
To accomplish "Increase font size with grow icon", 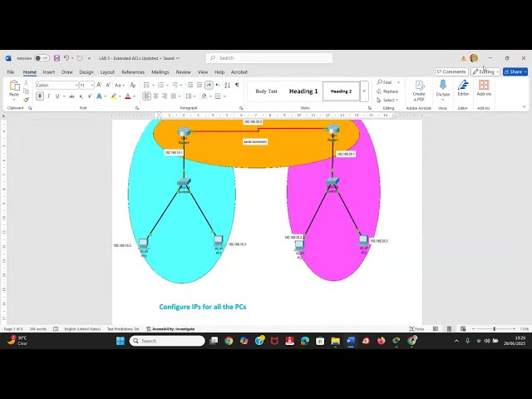I will pos(99,85).
